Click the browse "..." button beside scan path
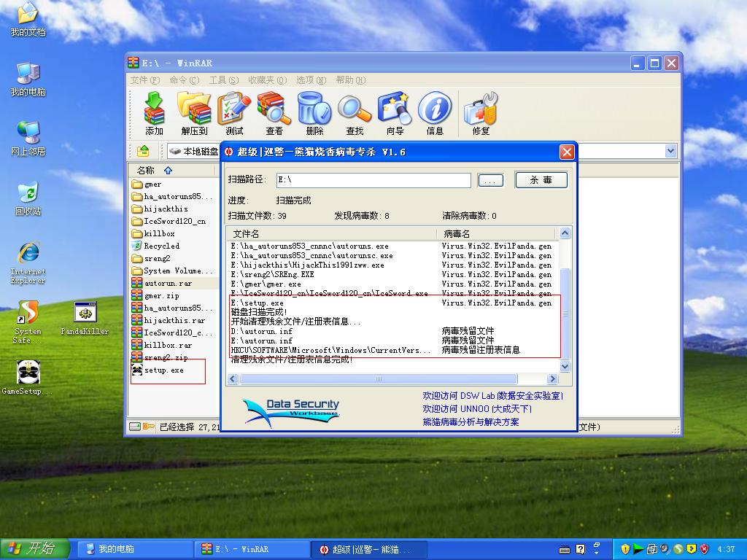The width and height of the screenshot is (747, 560). [x=491, y=180]
